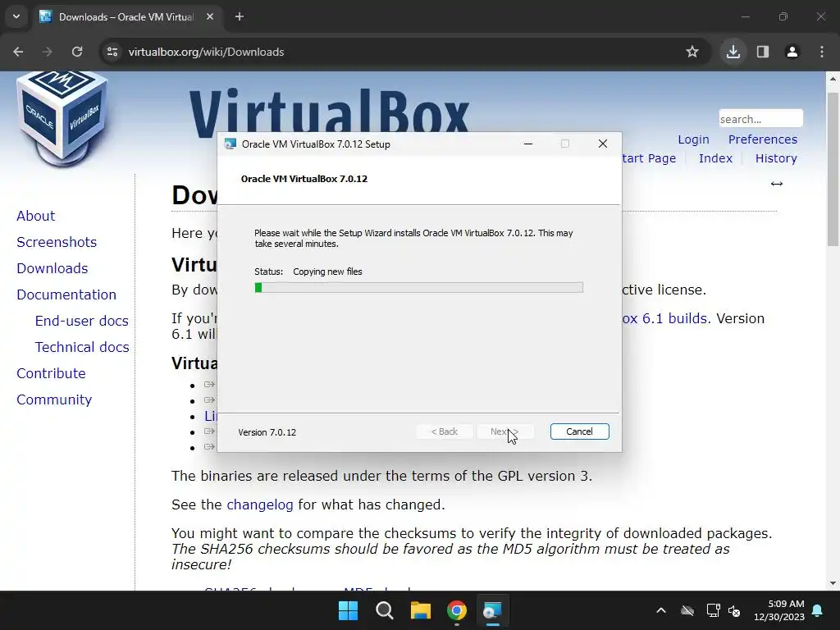The image size is (840, 630).
Task: Switch to VirtualBox installer in the taskbar
Action: (493, 610)
